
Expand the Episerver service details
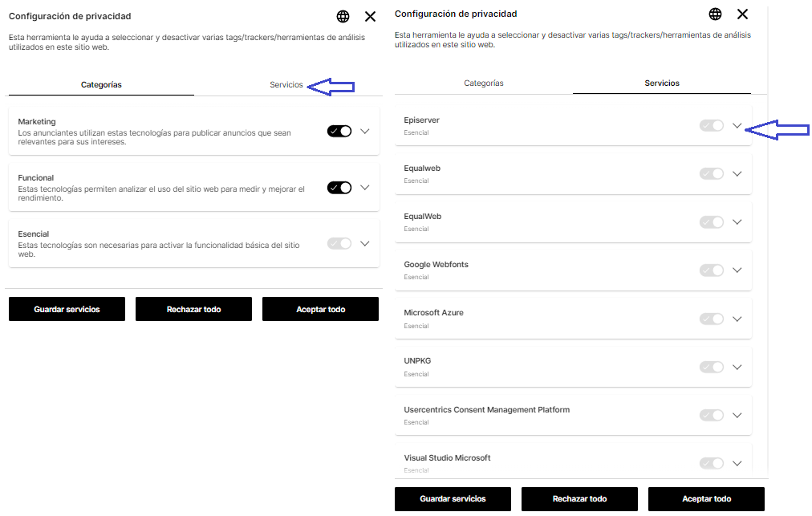[737, 126]
